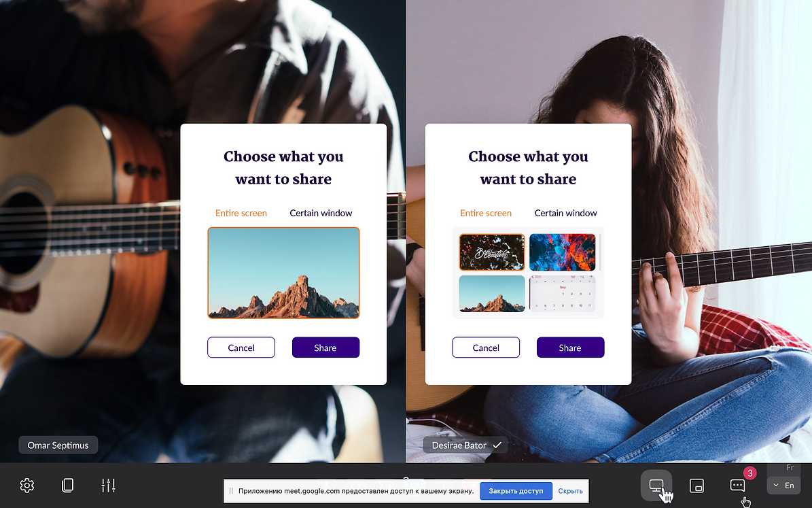Select Entire screen tab in left dialog
This screenshot has height=508, width=812.
[241, 213]
